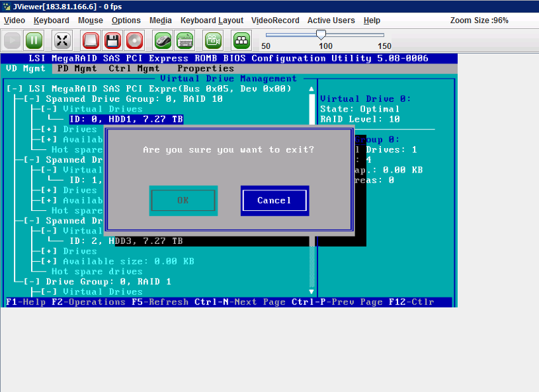539x392 pixels.
Task: Open the Video menu
Action: click(15, 20)
